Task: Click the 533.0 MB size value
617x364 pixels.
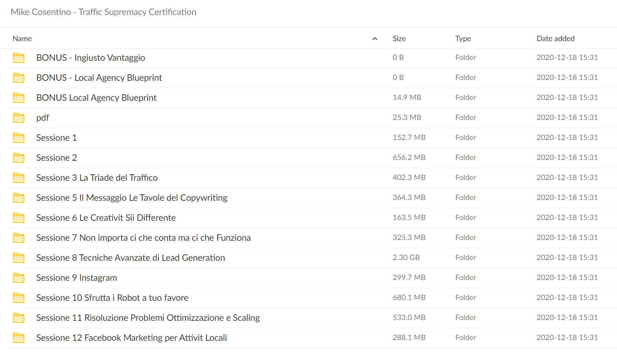Action: [409, 318]
